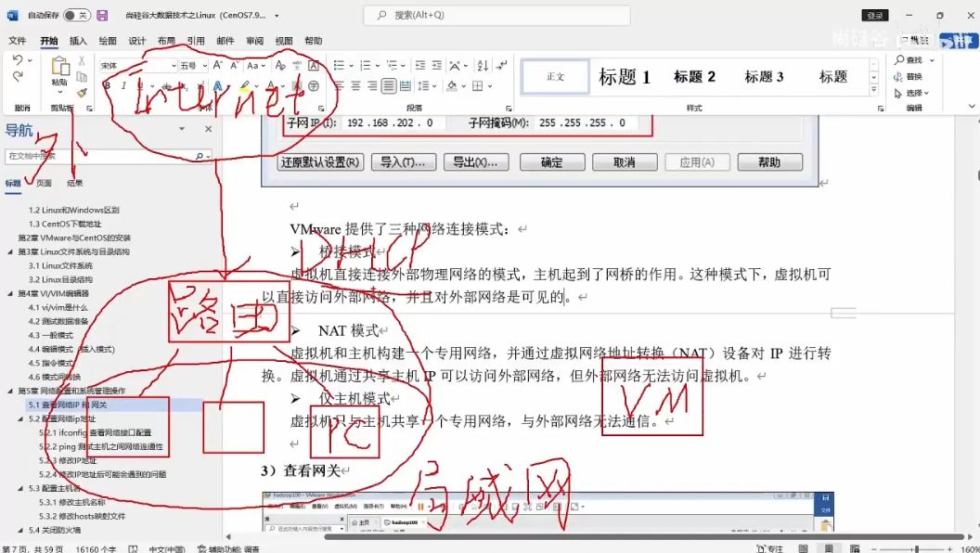Click the Clear Formatting icon
The height and width of the screenshot is (553, 980).
[280, 65]
